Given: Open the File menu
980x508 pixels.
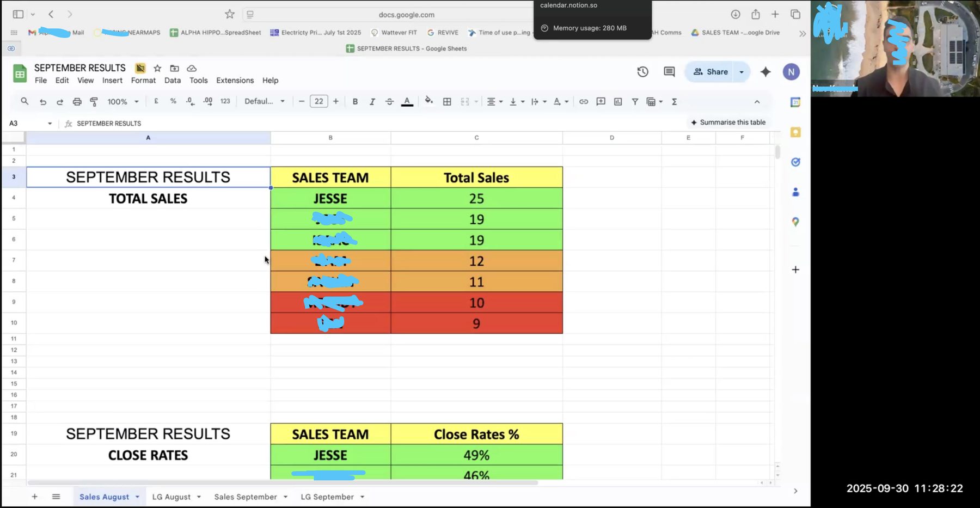Looking at the screenshot, I should (41, 80).
